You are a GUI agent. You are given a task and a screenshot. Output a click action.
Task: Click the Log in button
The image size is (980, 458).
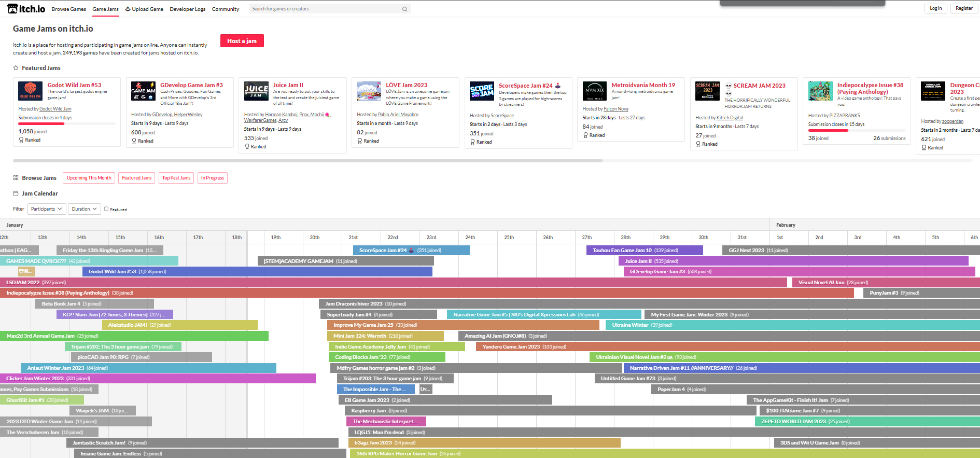coord(935,8)
